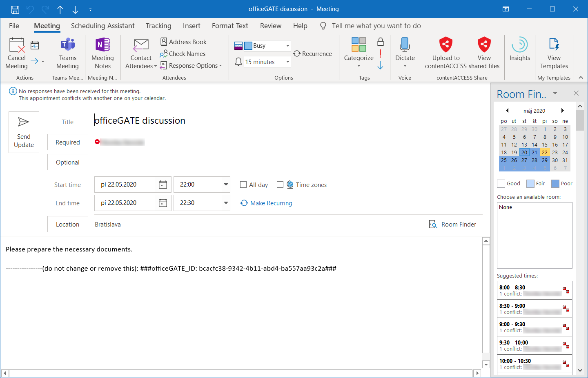Screen dimensions: 588x378
Task: Enable the All day checkbox
Action: click(x=243, y=185)
